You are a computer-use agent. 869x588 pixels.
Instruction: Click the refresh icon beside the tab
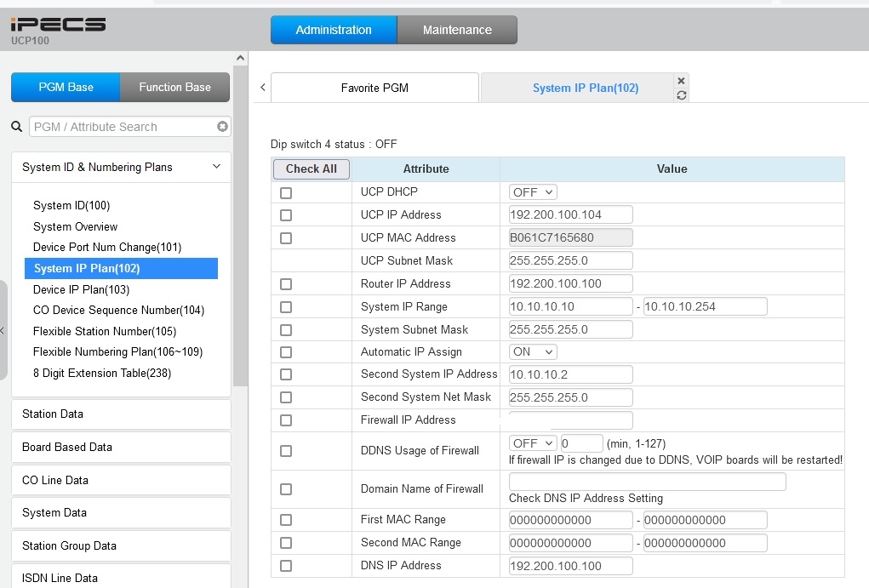pos(681,94)
